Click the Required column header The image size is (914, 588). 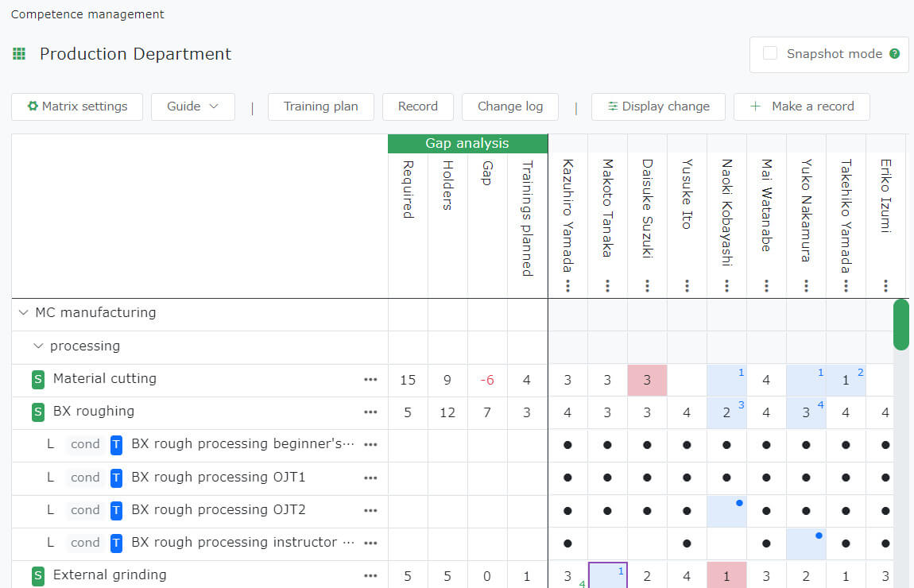[408, 190]
